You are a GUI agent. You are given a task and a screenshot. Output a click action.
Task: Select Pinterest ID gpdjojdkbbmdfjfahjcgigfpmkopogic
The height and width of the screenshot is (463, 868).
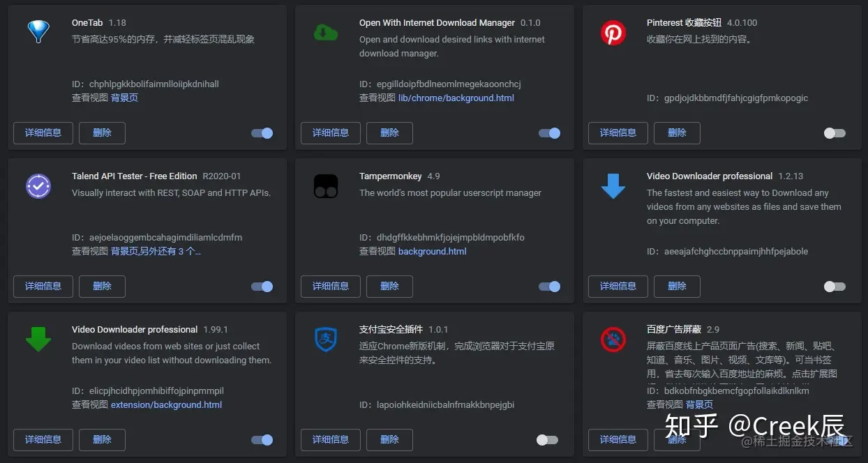tap(736, 98)
